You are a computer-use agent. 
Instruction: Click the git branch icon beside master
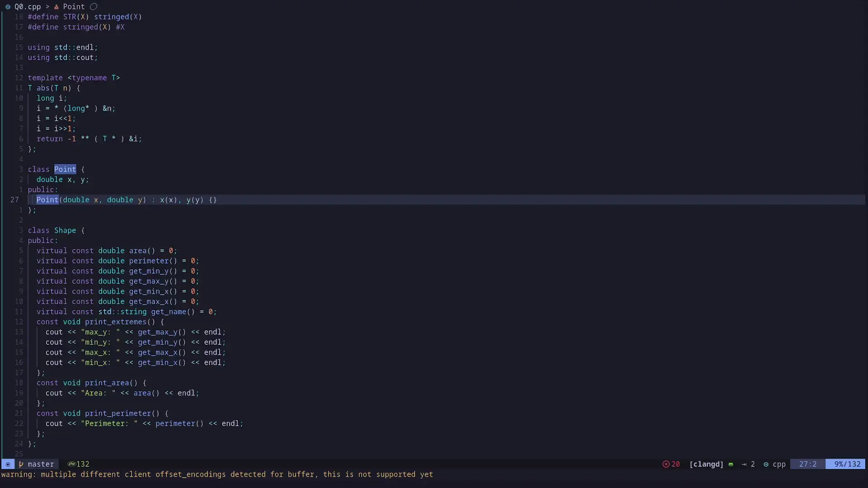click(x=21, y=464)
